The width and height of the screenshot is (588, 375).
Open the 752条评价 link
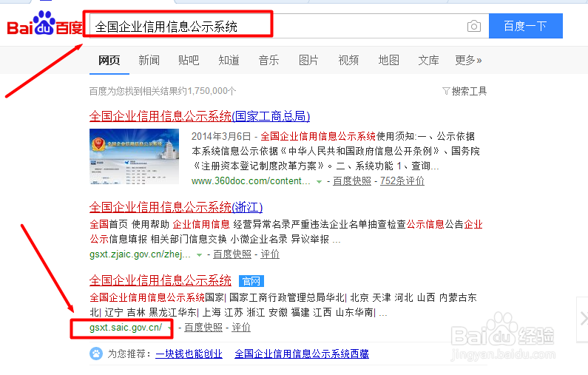point(402,180)
